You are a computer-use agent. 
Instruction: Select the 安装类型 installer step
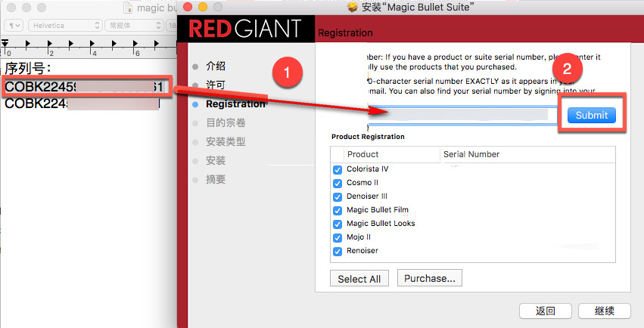point(226,141)
